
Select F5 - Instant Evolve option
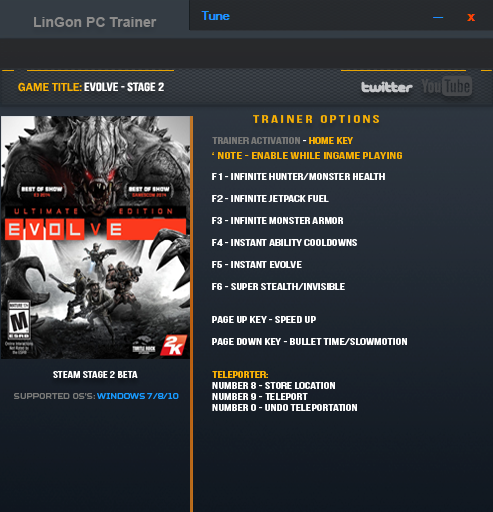click(x=257, y=265)
